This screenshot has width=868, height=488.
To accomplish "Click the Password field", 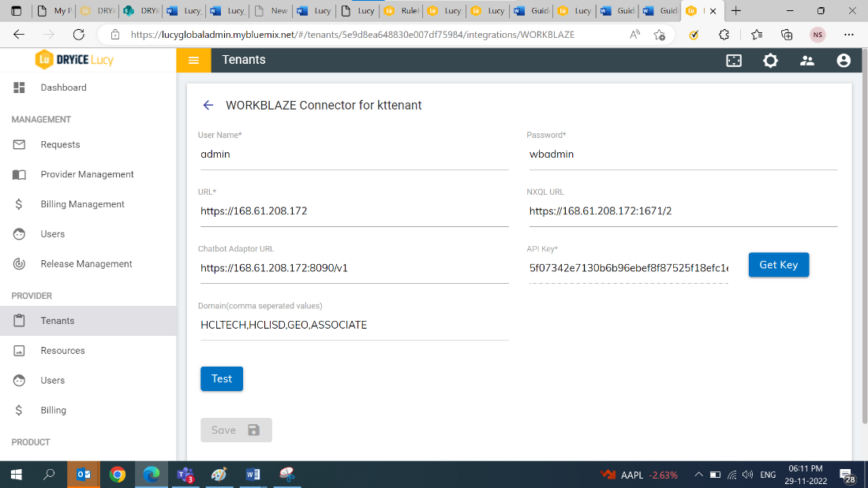I will pyautogui.click(x=683, y=155).
